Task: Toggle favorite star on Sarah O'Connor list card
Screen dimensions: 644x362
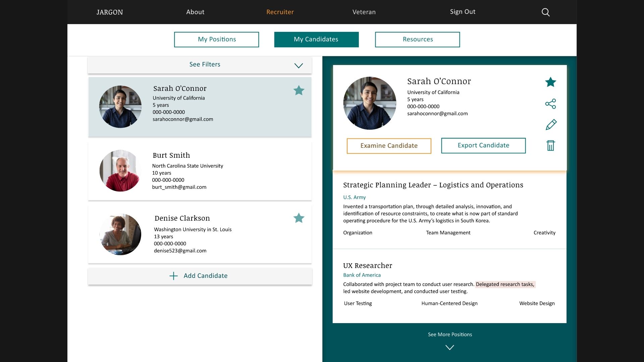Action: [299, 90]
